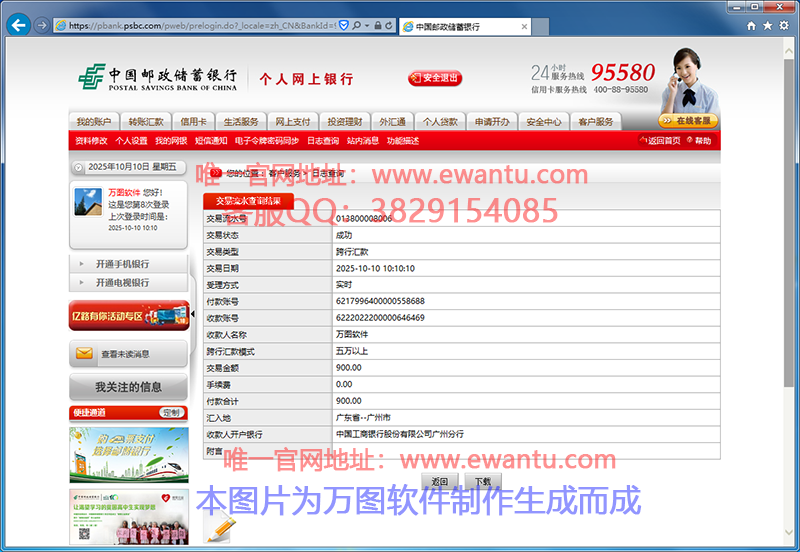800x552 pixels.
Task: Expand the address bar dropdown arrow
Action: point(367,26)
